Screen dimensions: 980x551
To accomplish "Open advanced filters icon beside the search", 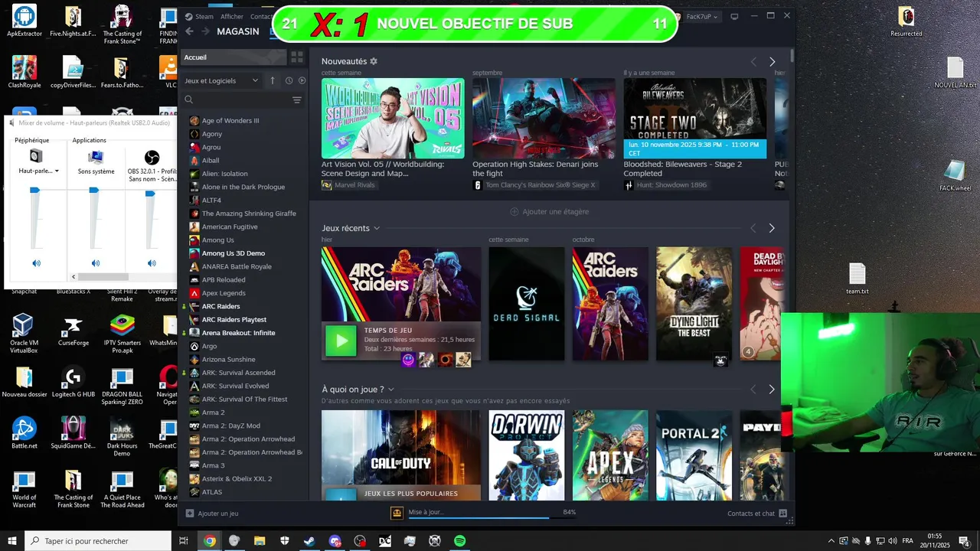I will click(297, 100).
